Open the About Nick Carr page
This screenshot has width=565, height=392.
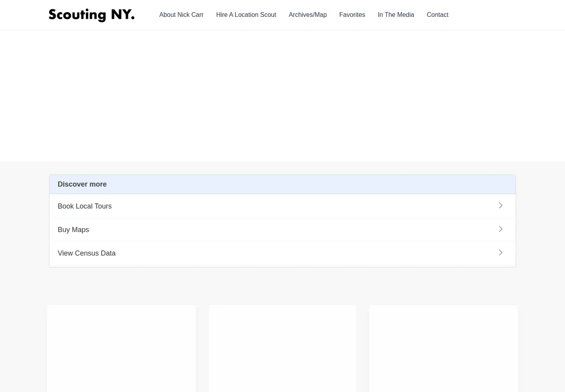click(x=181, y=15)
